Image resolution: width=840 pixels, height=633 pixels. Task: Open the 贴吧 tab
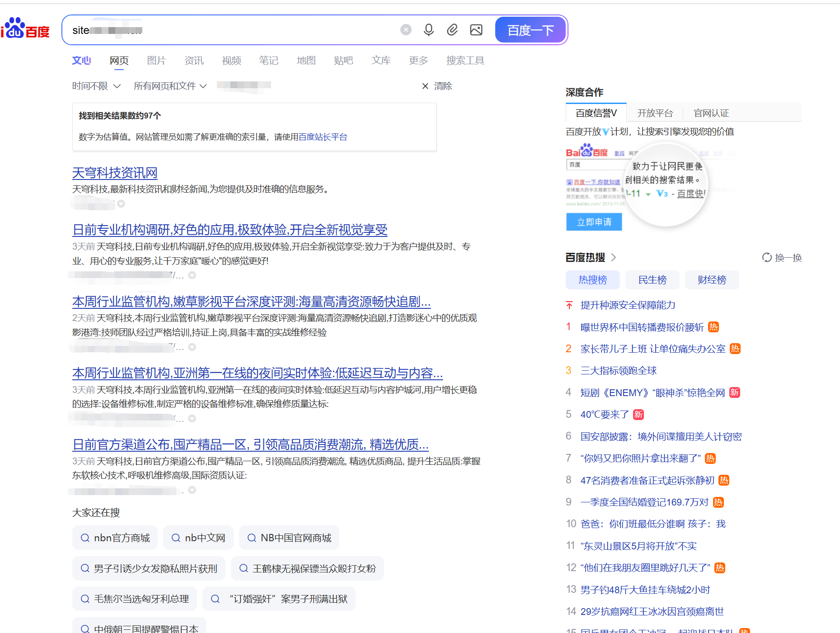(x=344, y=61)
